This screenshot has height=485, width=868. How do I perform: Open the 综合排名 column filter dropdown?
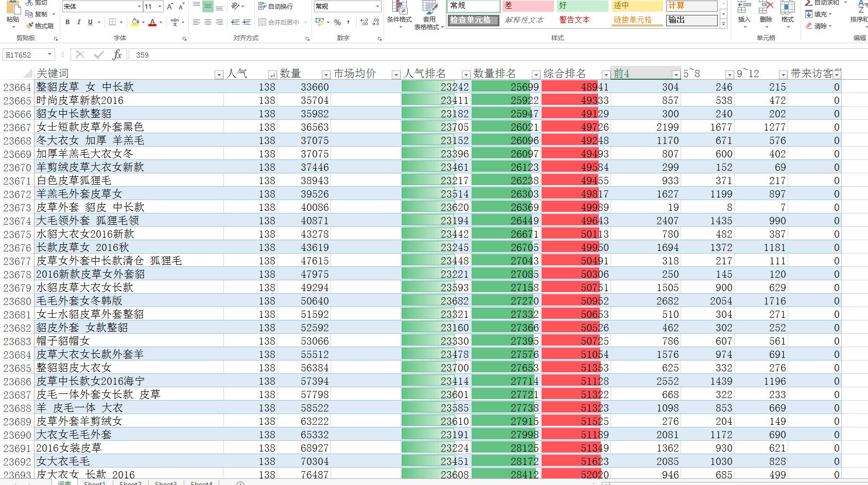coord(606,75)
